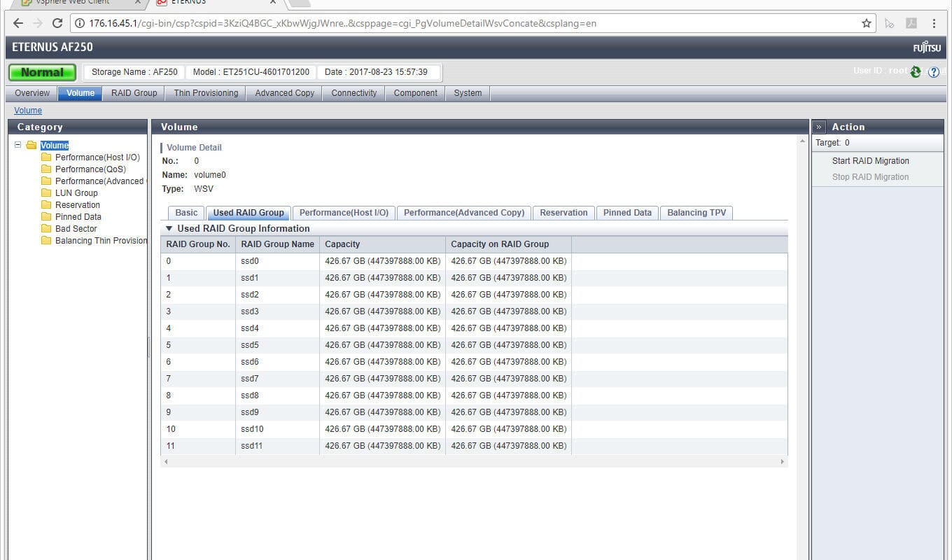This screenshot has width=952, height=560.
Task: Open the Chrome three-dot menu
Action: [x=934, y=23]
